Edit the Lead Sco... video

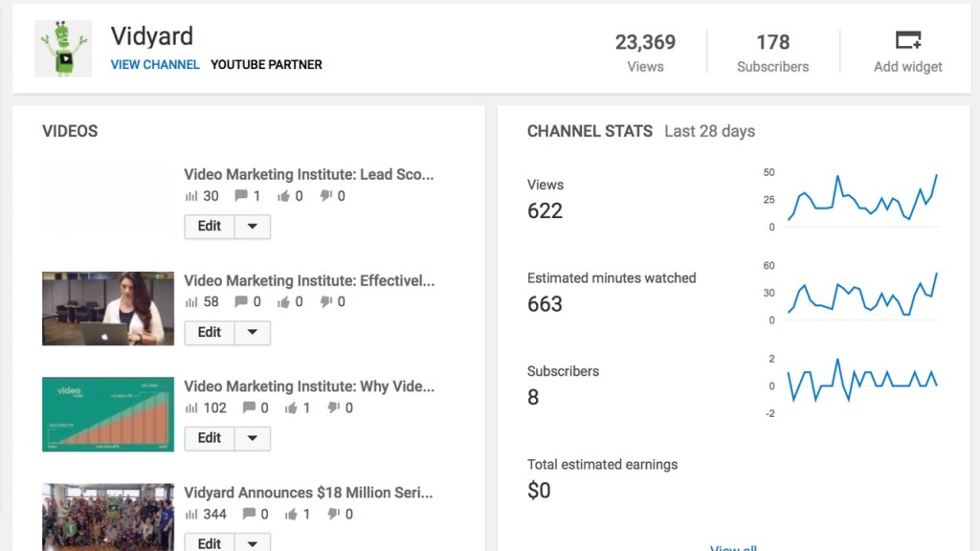[x=210, y=226]
